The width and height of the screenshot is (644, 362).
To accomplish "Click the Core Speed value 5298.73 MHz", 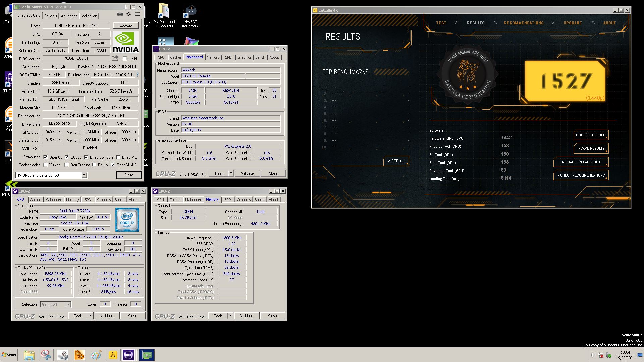I will point(56,274).
